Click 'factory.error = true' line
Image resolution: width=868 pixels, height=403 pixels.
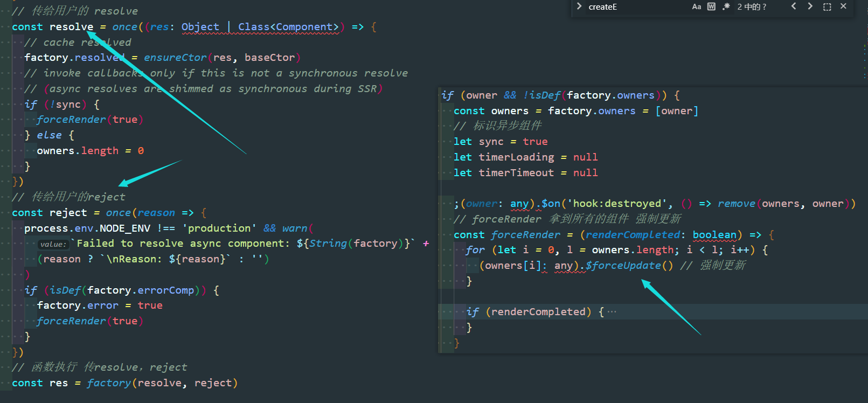(100, 305)
